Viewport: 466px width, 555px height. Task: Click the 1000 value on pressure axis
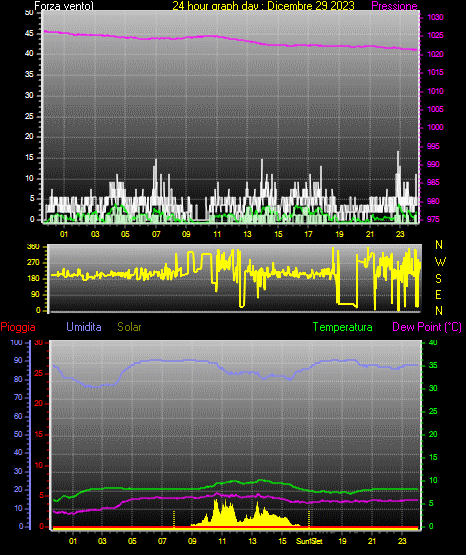click(435, 127)
